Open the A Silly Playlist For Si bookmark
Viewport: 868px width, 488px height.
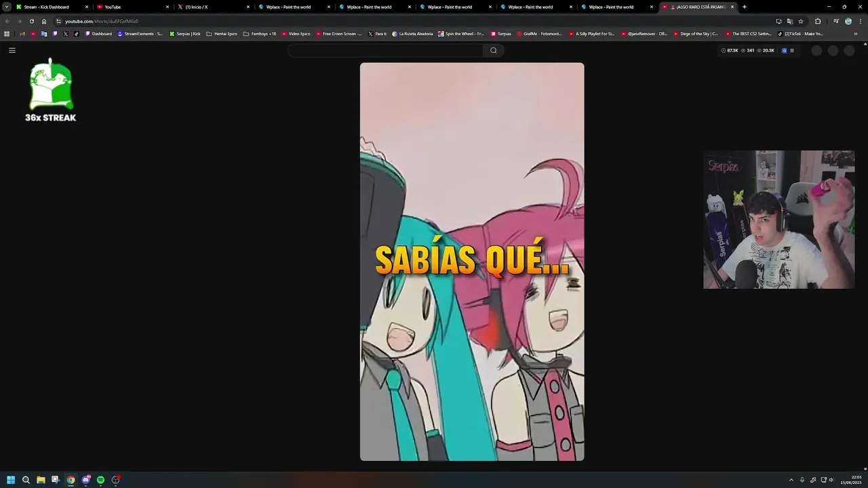[591, 33]
